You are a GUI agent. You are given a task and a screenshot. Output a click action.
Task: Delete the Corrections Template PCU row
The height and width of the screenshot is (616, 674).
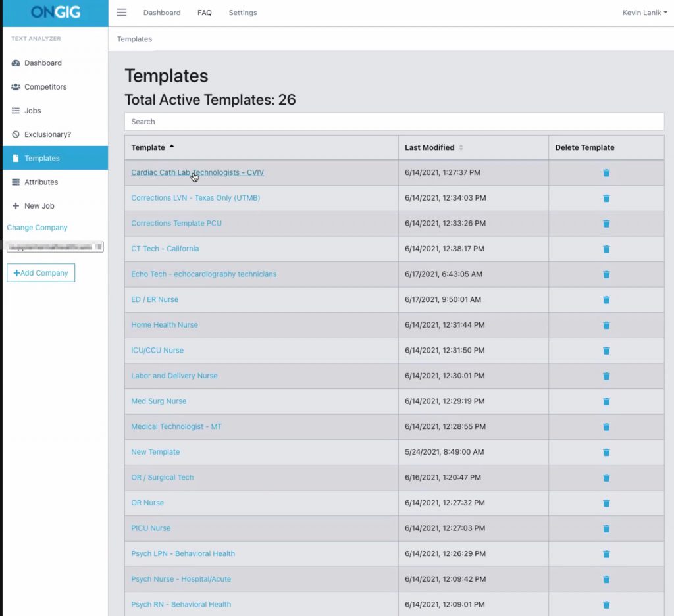coord(606,224)
